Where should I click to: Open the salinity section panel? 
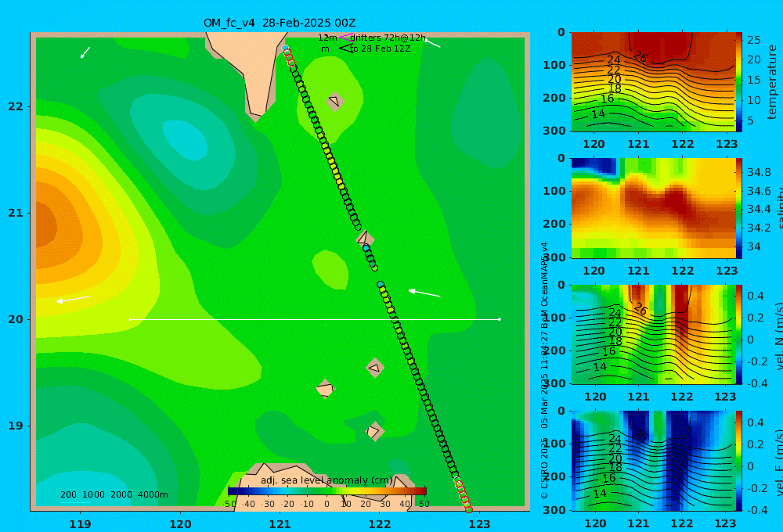(x=654, y=208)
